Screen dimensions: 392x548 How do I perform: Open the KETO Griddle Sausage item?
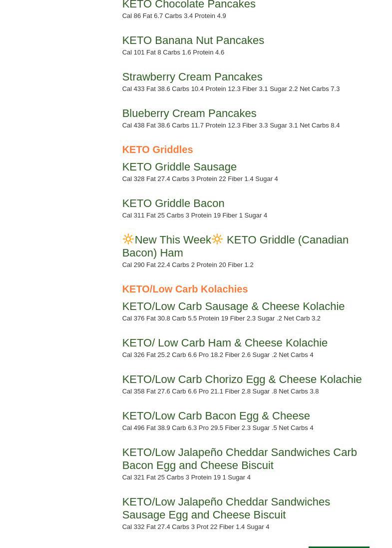(x=179, y=167)
